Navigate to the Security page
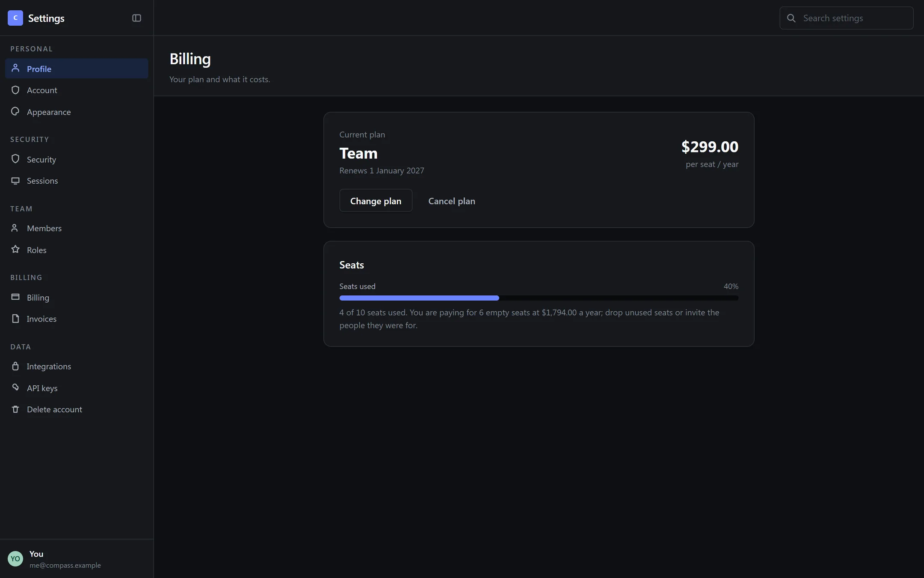The image size is (924, 578). pyautogui.click(x=77, y=159)
